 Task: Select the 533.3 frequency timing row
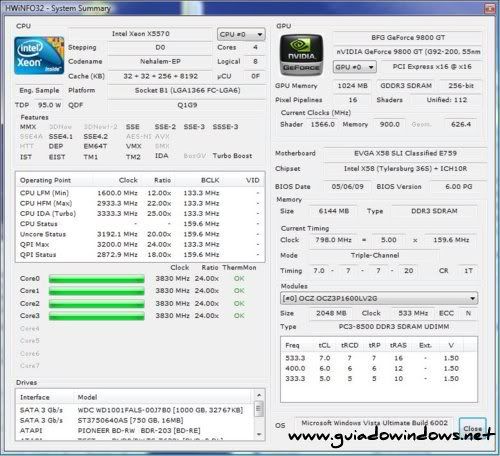click(x=378, y=358)
